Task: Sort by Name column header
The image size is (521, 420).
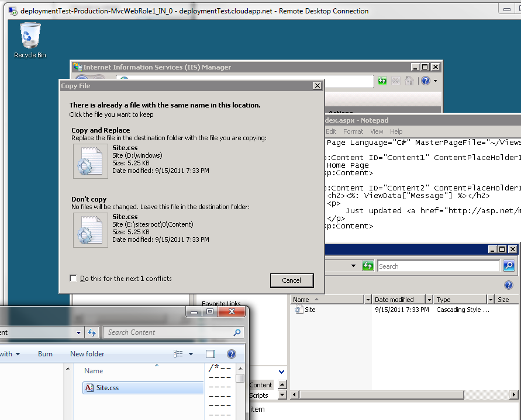Action: [327, 300]
